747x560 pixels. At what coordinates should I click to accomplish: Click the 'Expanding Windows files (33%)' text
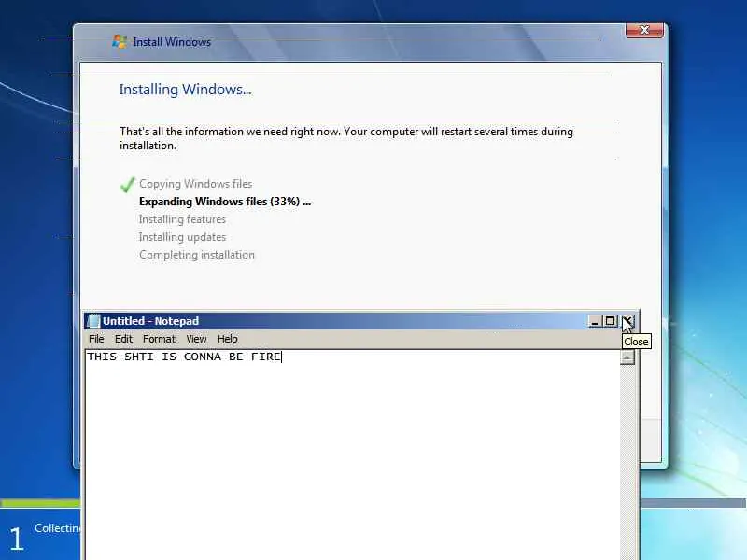[x=225, y=202]
